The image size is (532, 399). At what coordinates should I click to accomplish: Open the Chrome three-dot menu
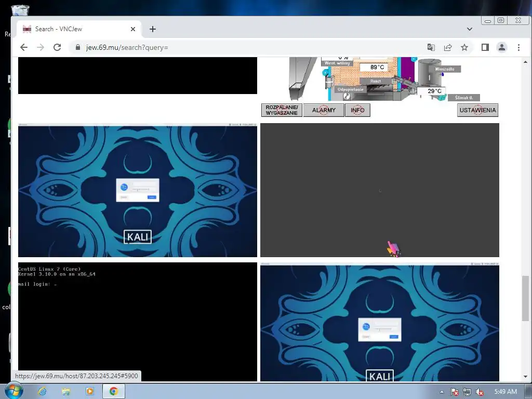[518, 47]
